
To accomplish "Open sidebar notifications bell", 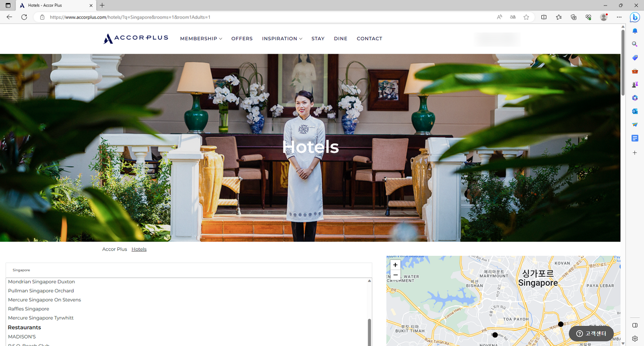I will coord(635,31).
